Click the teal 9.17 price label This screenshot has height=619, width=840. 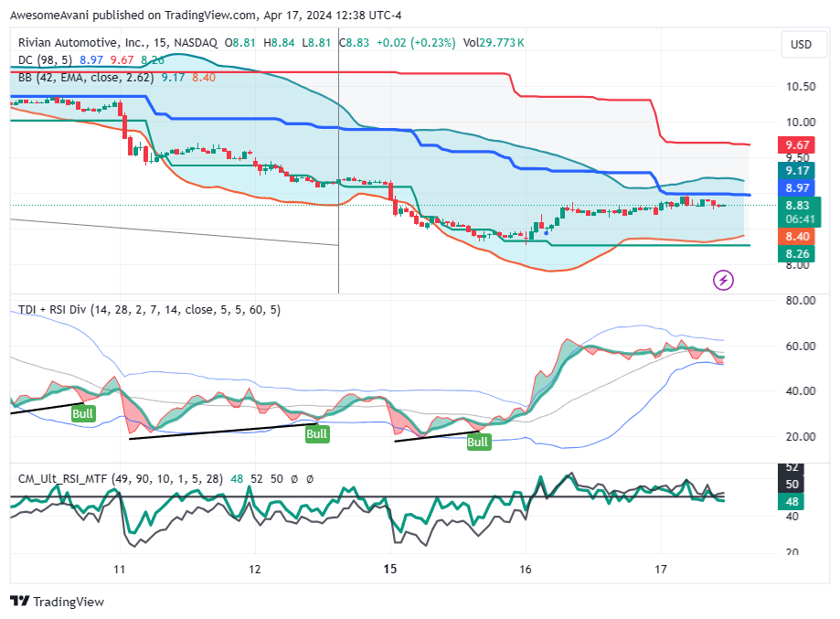pos(797,170)
